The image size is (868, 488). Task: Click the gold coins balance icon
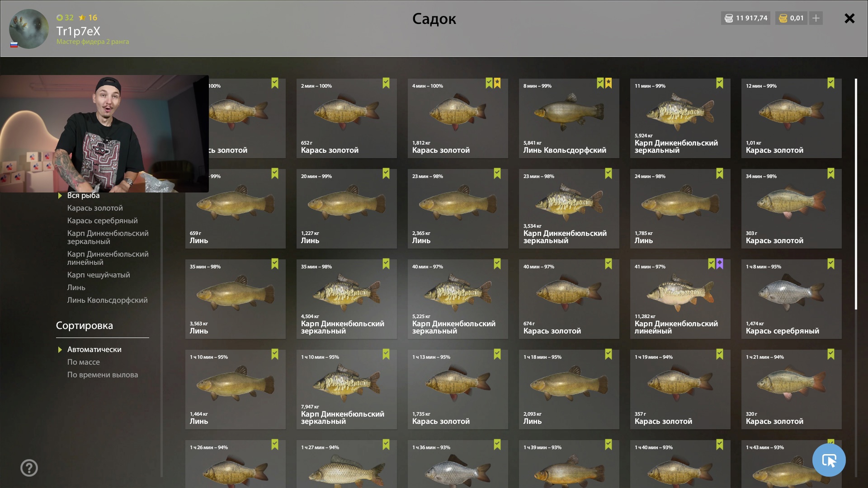click(x=783, y=18)
